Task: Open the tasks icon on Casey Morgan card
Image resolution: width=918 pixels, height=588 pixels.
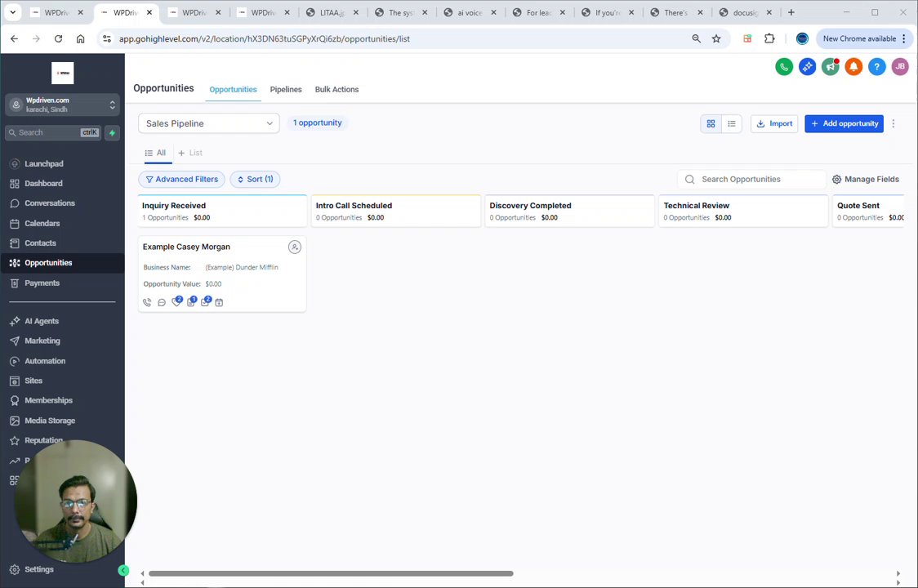Action: click(205, 301)
